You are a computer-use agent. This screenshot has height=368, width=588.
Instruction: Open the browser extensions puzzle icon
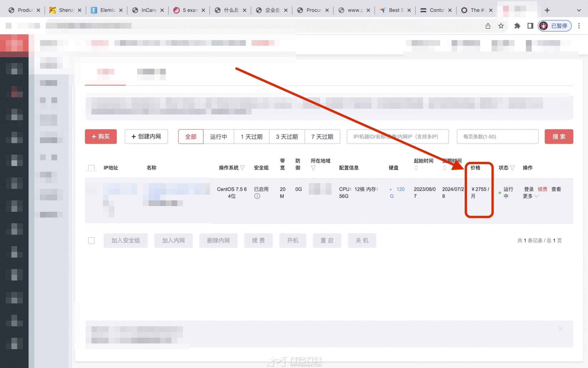coord(517,26)
